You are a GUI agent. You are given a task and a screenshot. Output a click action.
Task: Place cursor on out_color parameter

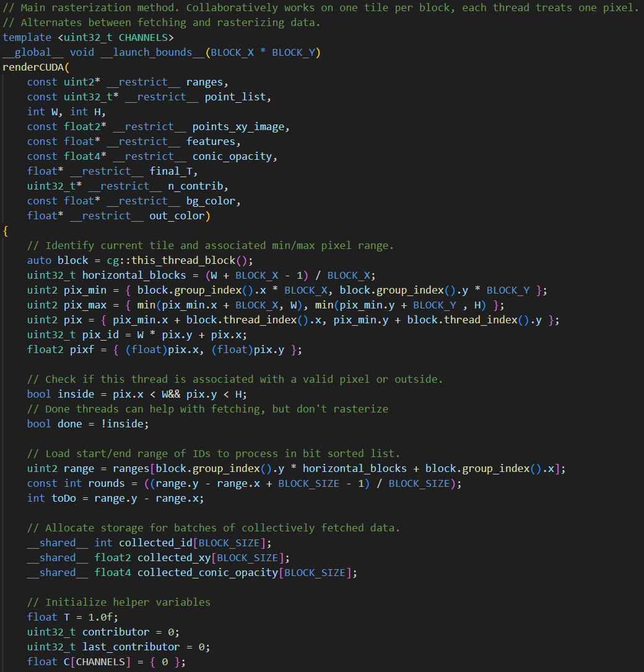click(176, 216)
